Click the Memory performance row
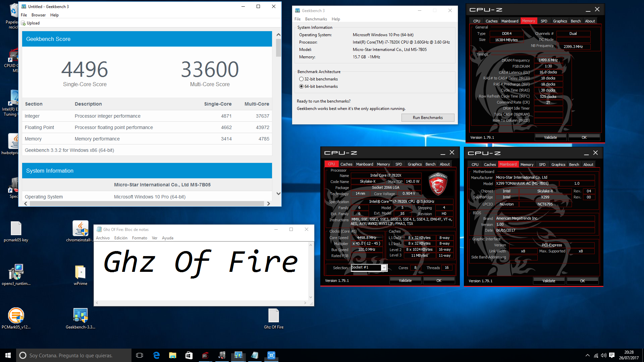The height and width of the screenshot is (362, 644). (x=147, y=139)
